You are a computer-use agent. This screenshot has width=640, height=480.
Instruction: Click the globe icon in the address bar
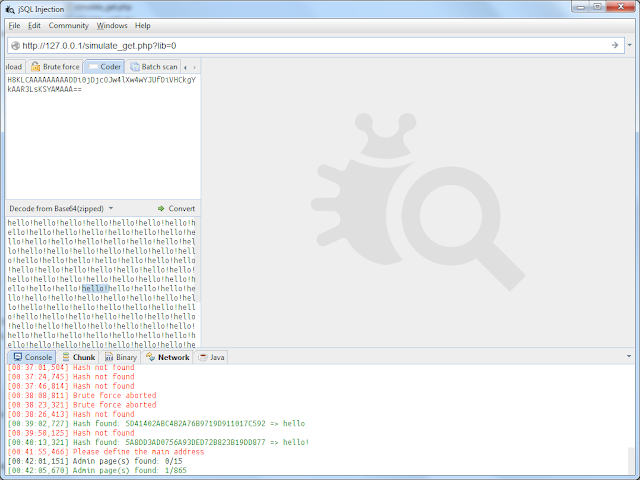(15, 46)
